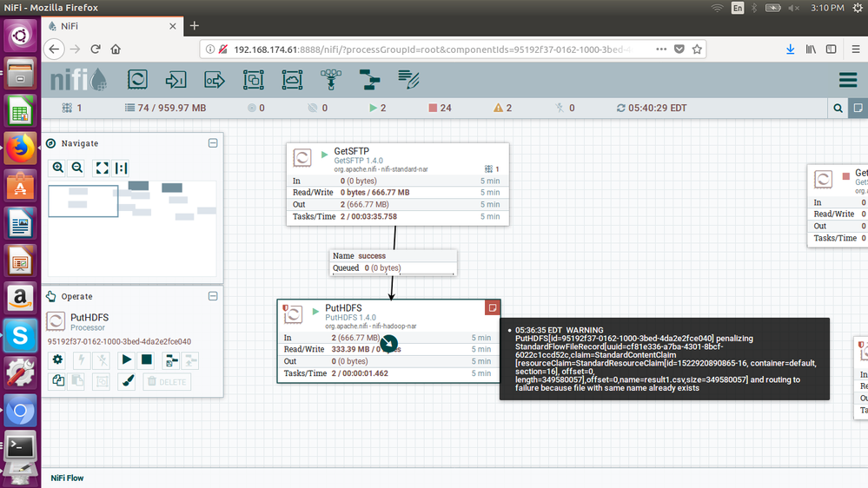This screenshot has width=868, height=488.
Task: Select the Process Group toolbar icon
Action: click(x=253, y=81)
